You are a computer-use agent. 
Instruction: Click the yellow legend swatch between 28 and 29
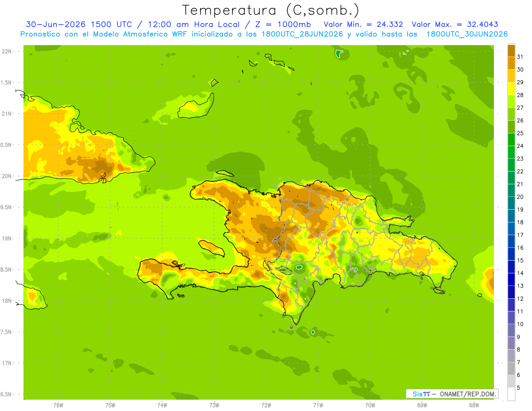tap(511, 89)
